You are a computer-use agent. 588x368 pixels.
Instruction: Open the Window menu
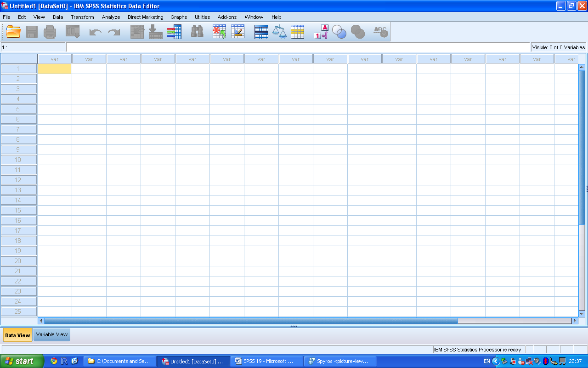[254, 17]
